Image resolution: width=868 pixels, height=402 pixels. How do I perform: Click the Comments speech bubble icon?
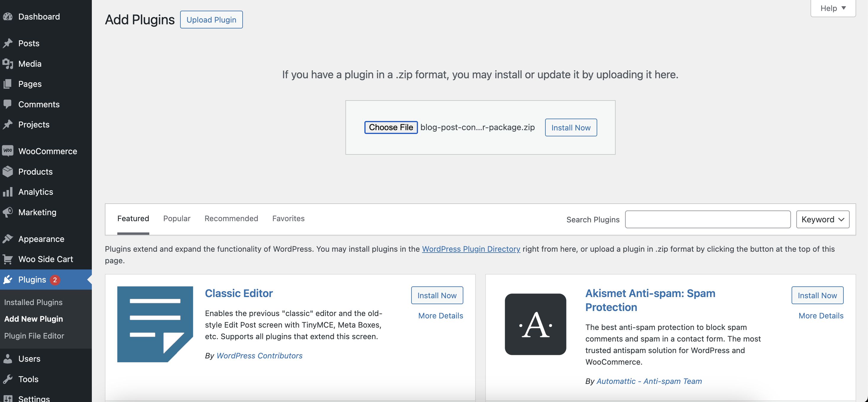click(7, 104)
